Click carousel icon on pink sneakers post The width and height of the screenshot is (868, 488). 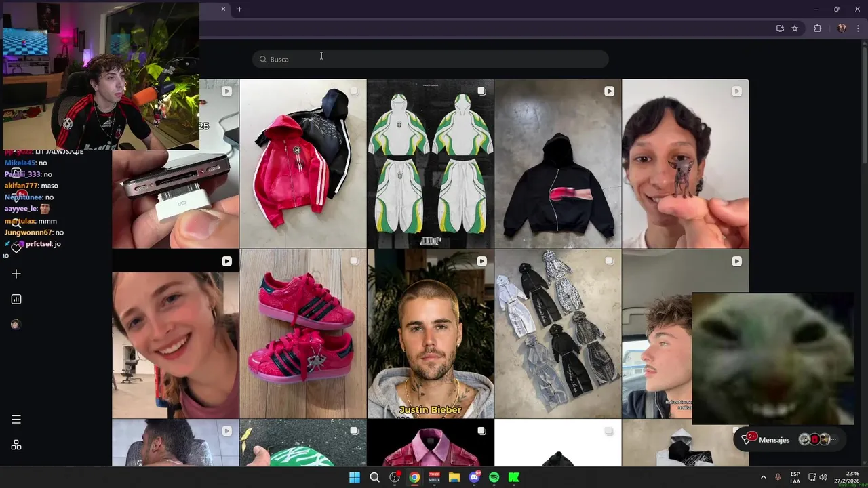click(x=354, y=261)
